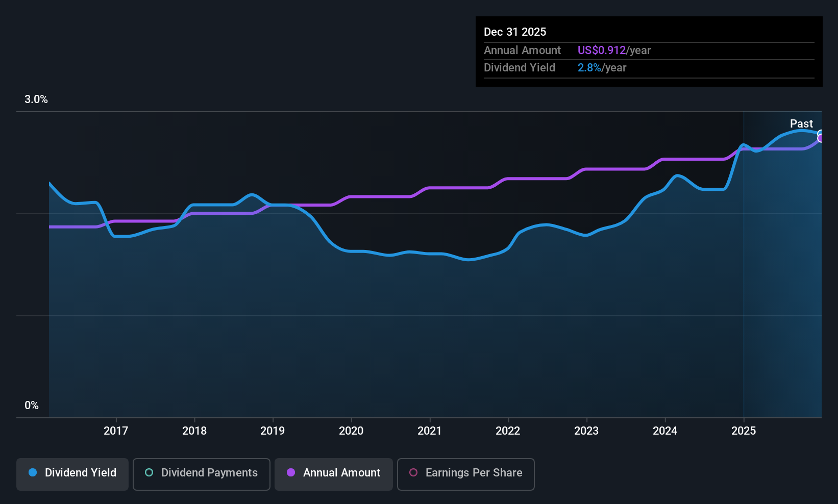Select the 2025 axis label
The height and width of the screenshot is (504, 838).
[744, 431]
